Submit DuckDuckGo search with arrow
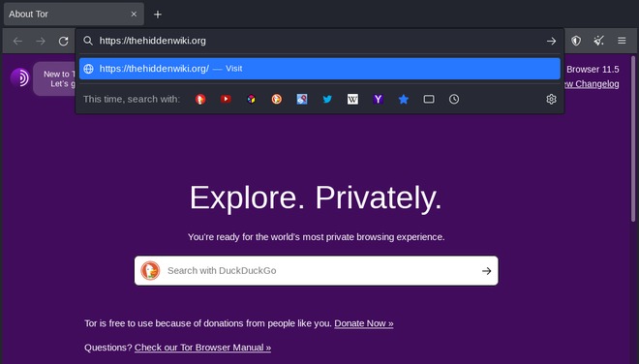 (x=487, y=271)
